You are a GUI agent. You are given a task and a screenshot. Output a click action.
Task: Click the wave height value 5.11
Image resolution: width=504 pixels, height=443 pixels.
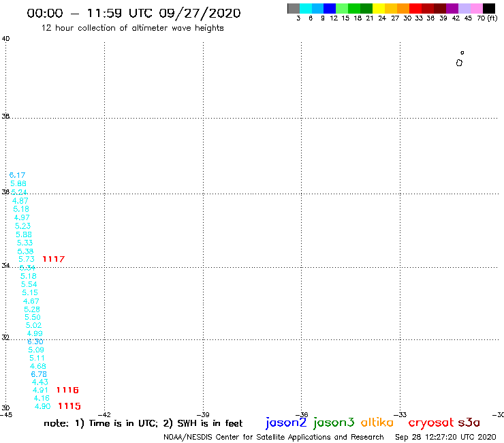37,358
